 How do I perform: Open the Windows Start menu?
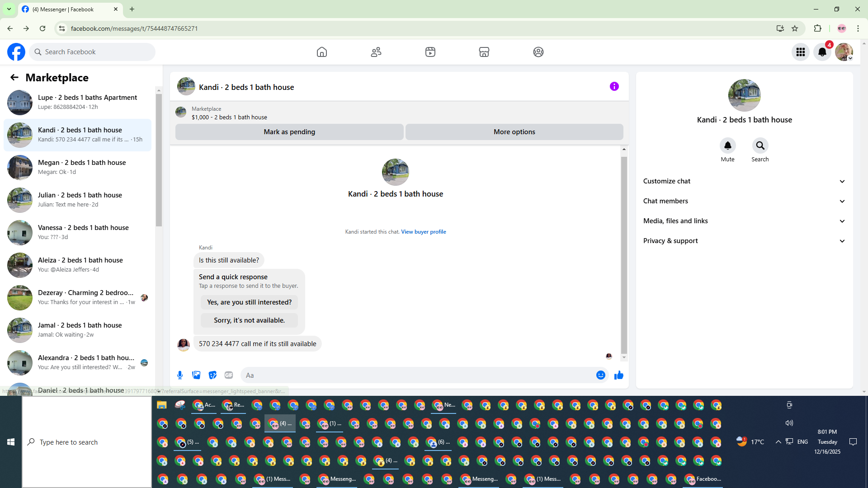pyautogui.click(x=11, y=442)
